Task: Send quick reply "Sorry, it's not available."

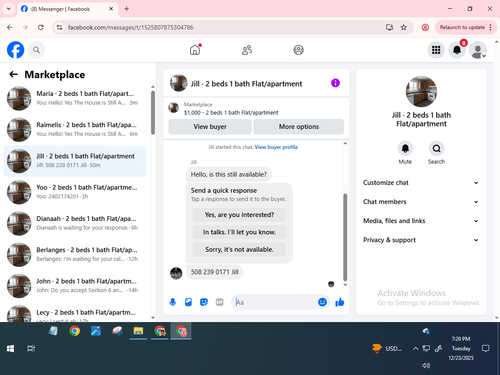Action: pyautogui.click(x=239, y=250)
